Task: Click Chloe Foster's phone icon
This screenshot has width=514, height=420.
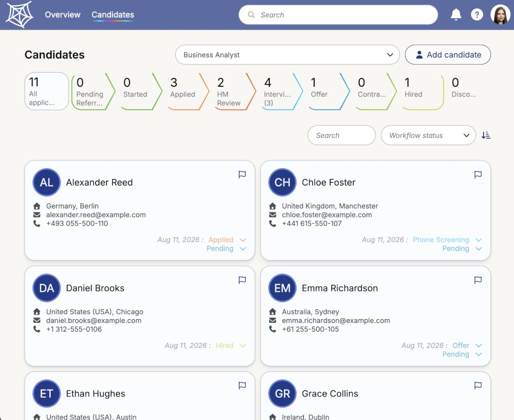Action: click(272, 224)
